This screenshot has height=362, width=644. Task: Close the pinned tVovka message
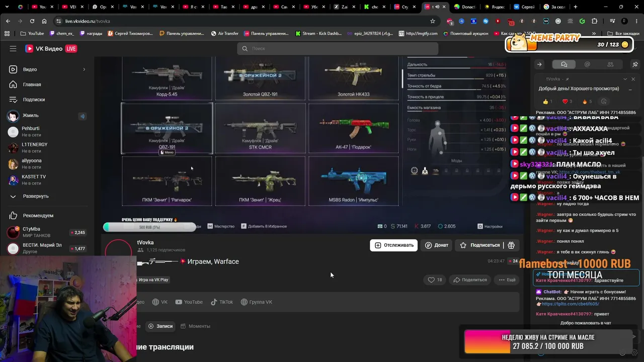pos(633,79)
